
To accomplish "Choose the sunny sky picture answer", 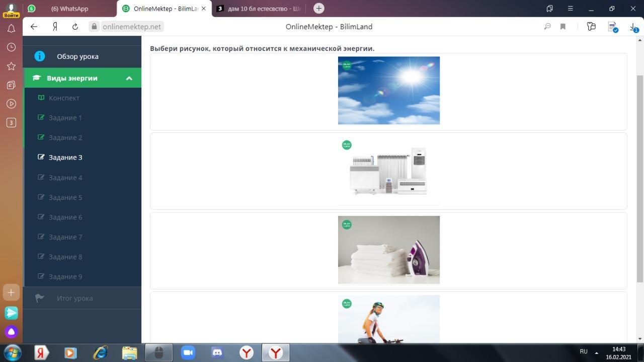I will 389,91.
